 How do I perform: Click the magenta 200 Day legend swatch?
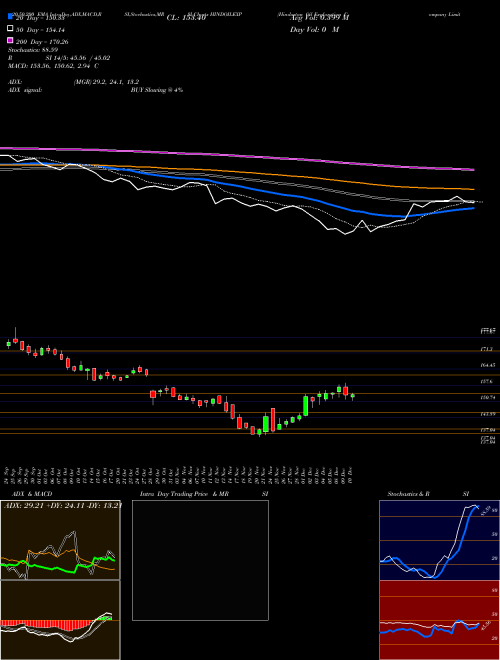10,40
